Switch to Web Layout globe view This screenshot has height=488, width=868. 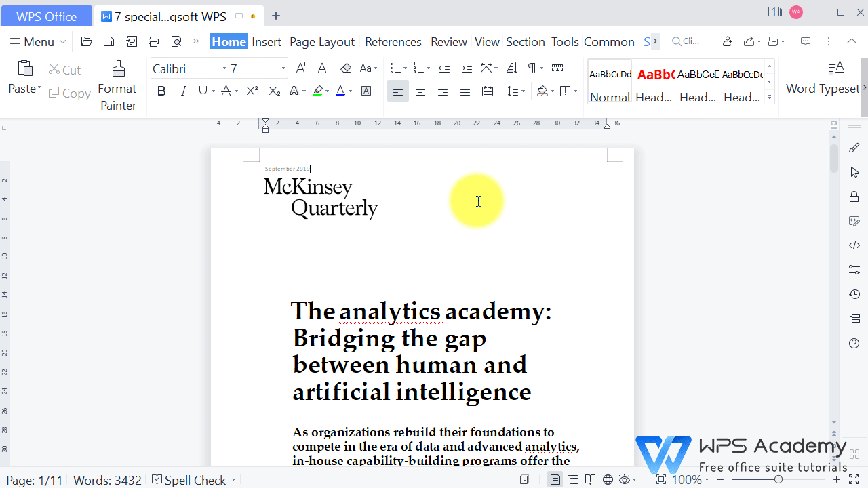(608, 480)
